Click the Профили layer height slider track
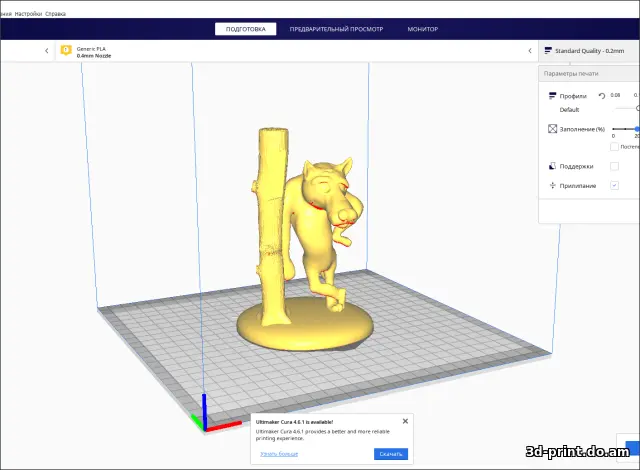 627,108
